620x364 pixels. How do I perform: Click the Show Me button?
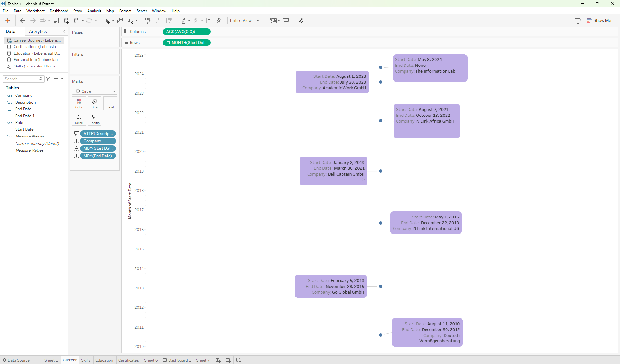(x=599, y=20)
